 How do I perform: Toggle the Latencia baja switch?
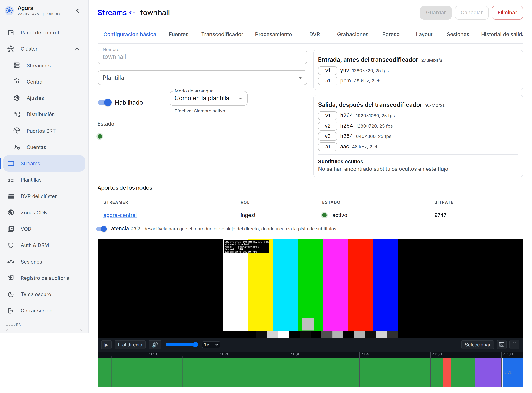[x=101, y=229]
